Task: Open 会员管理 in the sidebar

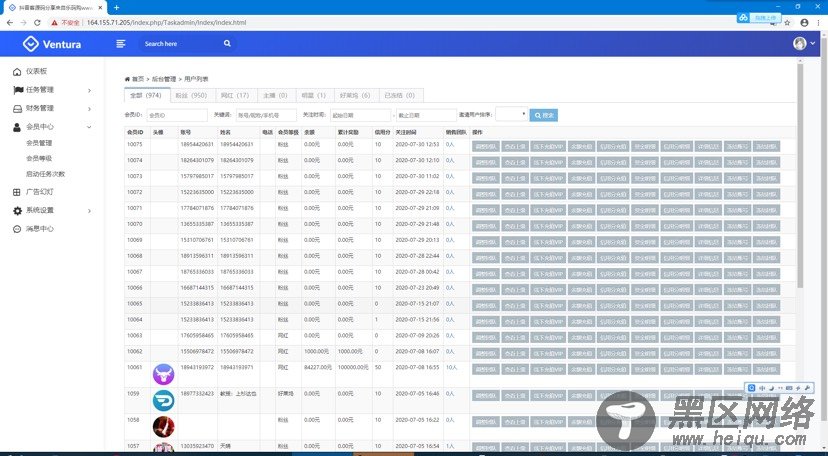Action: [x=39, y=143]
